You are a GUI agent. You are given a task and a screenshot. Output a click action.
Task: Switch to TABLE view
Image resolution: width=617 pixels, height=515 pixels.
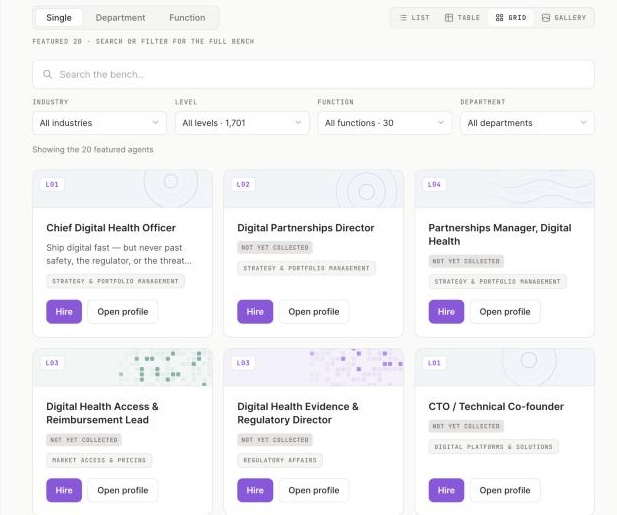[x=462, y=18]
